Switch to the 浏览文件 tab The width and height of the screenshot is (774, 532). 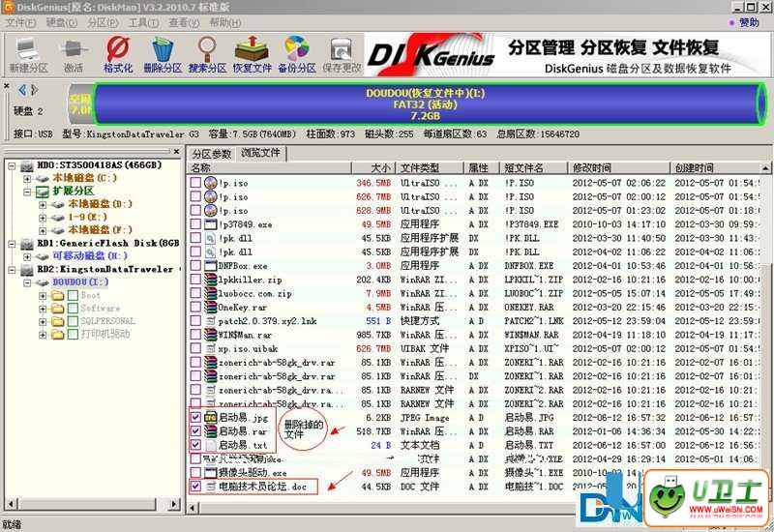[260, 153]
